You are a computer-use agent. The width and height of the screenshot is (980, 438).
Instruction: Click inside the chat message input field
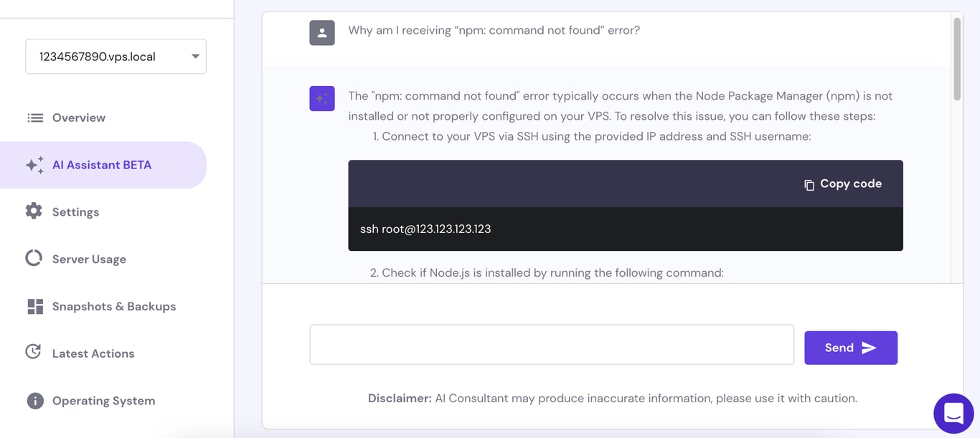click(551, 345)
